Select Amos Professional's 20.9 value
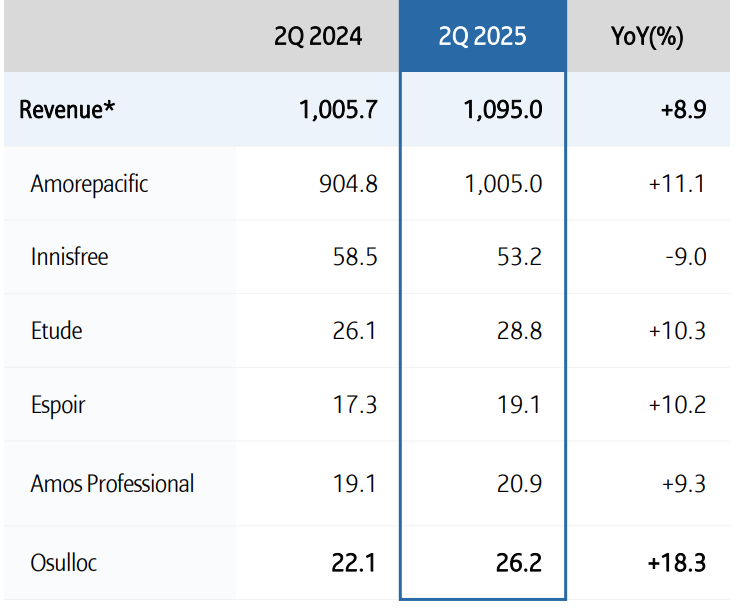 click(x=520, y=484)
